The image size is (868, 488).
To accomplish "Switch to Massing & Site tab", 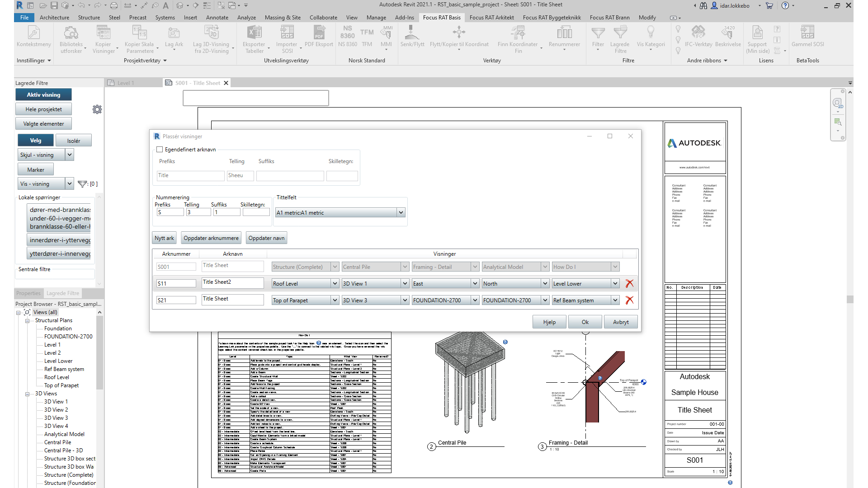I will [x=283, y=18].
